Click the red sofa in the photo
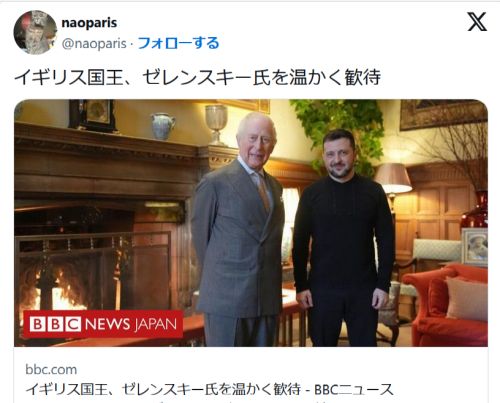 point(448,305)
